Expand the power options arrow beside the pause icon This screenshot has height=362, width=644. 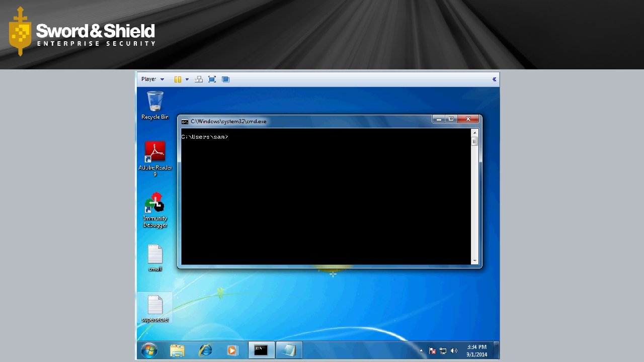click(x=187, y=79)
